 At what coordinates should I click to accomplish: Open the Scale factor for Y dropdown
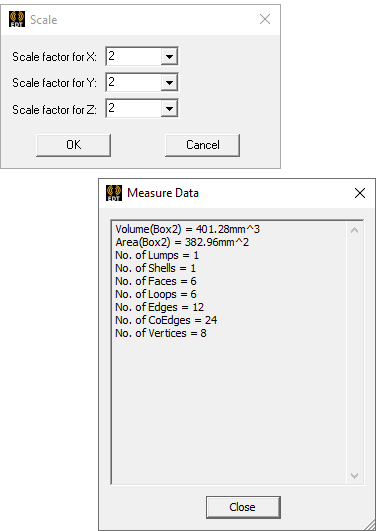pos(169,82)
